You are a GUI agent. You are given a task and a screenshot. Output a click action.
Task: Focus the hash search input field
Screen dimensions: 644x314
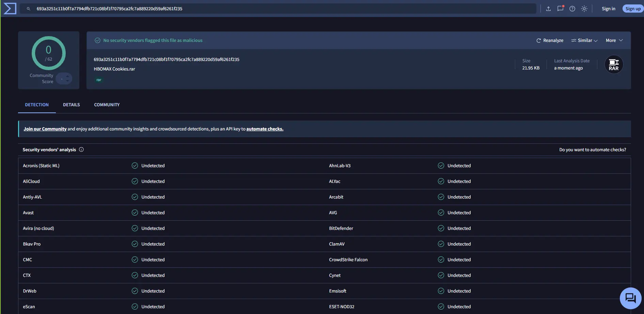pyautogui.click(x=278, y=9)
